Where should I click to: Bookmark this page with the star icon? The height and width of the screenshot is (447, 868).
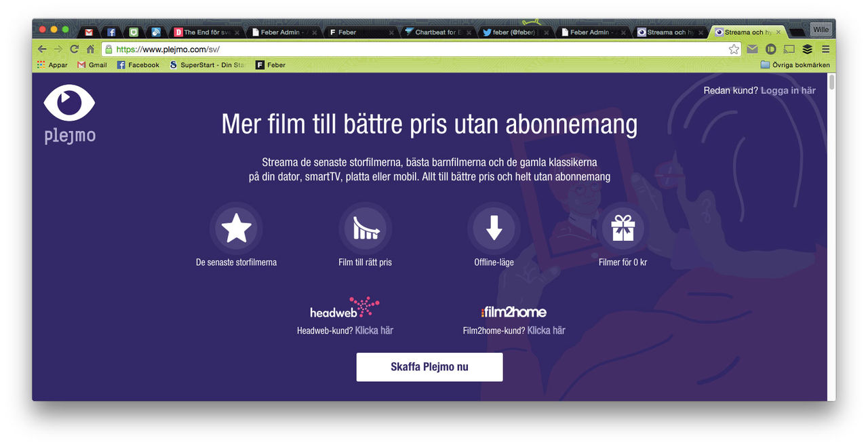734,50
